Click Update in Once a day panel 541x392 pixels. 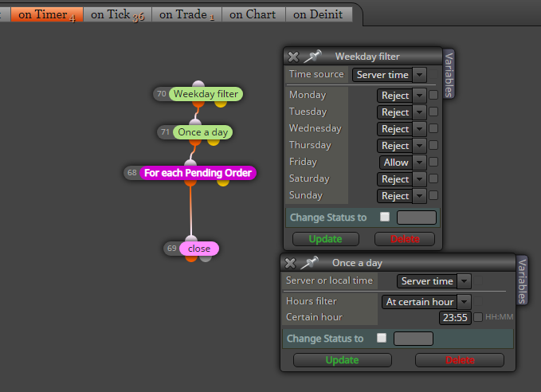point(343,360)
